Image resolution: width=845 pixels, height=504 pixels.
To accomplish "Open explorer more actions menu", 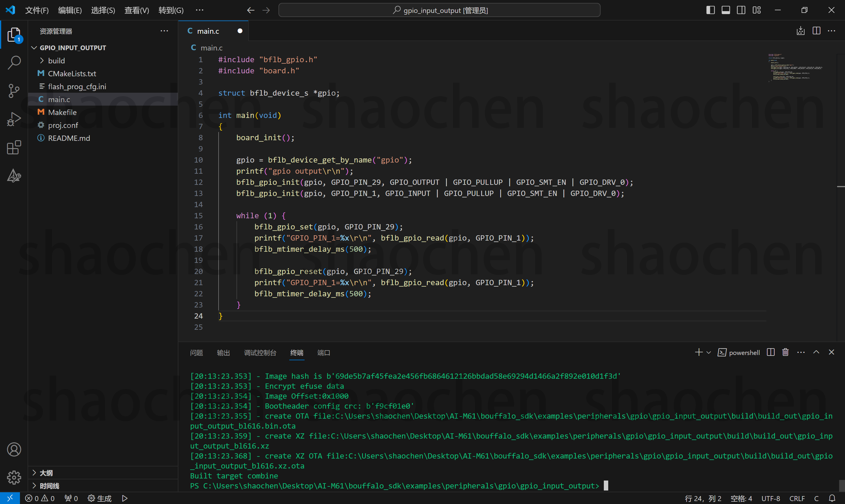I will click(x=164, y=31).
